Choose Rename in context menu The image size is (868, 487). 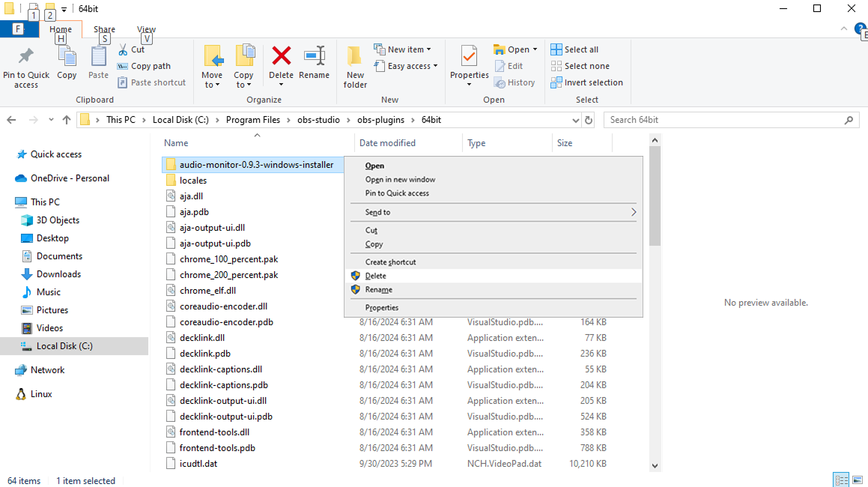pos(494,289)
